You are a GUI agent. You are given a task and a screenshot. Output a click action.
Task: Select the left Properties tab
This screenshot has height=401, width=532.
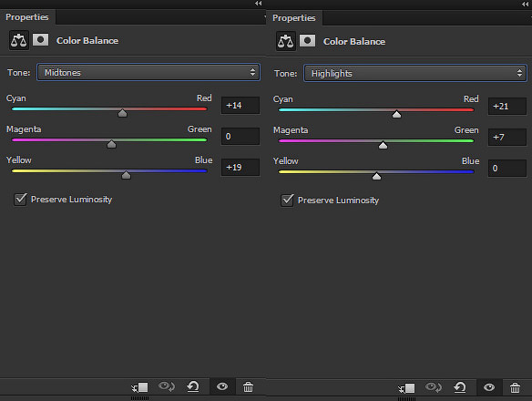(x=27, y=17)
